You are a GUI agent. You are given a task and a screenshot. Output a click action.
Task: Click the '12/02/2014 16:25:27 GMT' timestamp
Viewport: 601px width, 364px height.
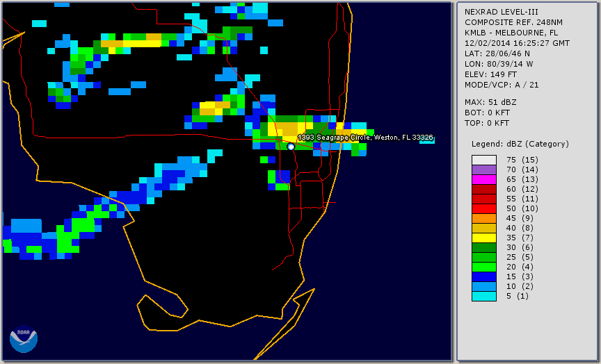pyautogui.click(x=517, y=43)
